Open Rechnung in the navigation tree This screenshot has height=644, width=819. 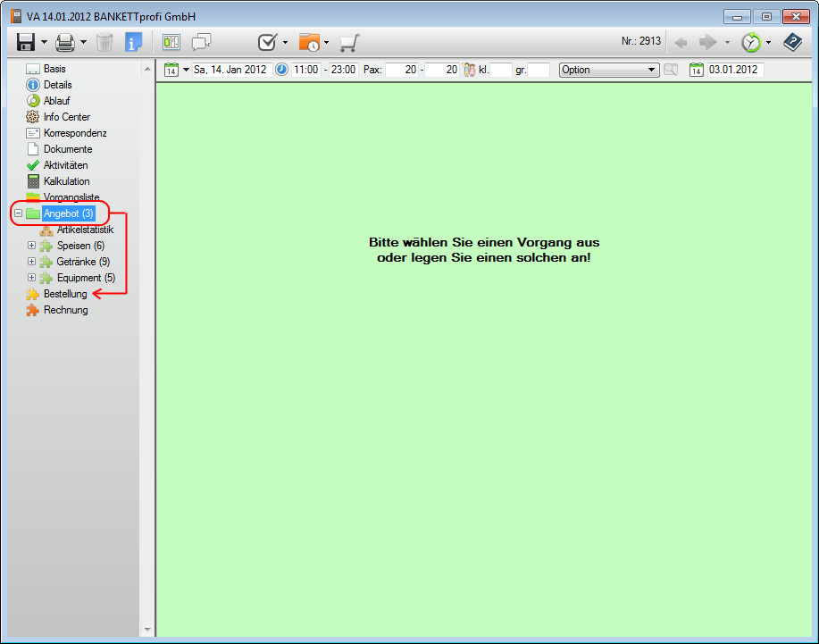coord(65,310)
